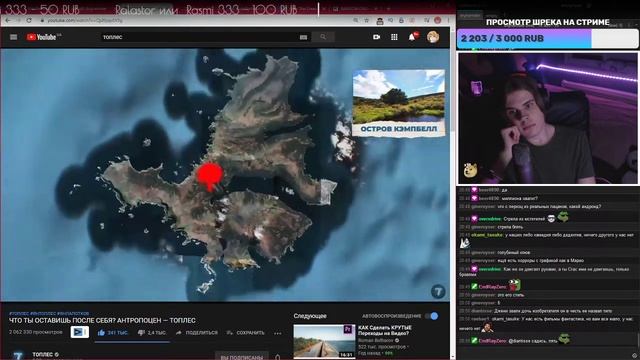640x360 pixels.
Task: Click the "Поделиться" share button
Action: coord(197,333)
